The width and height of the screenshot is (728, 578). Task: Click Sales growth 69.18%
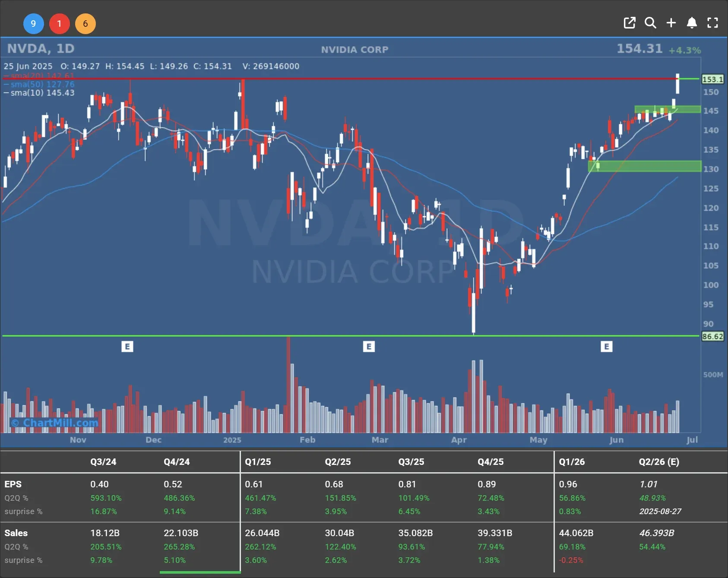(x=572, y=547)
